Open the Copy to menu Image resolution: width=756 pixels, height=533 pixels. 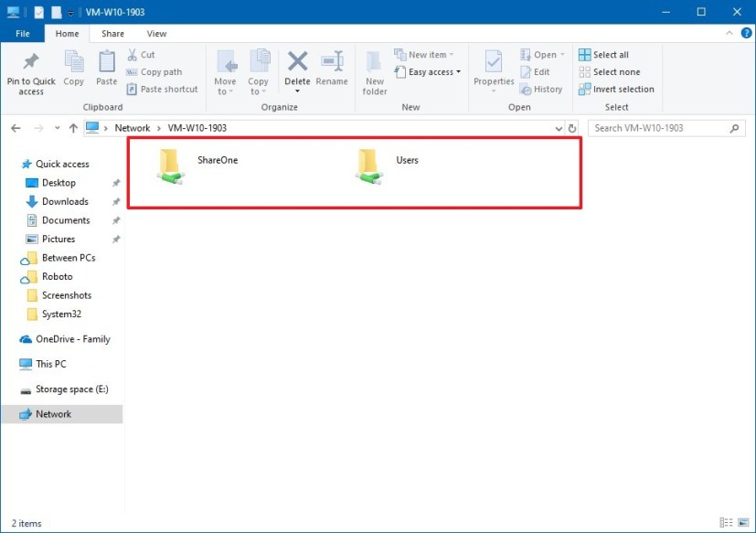(x=259, y=72)
